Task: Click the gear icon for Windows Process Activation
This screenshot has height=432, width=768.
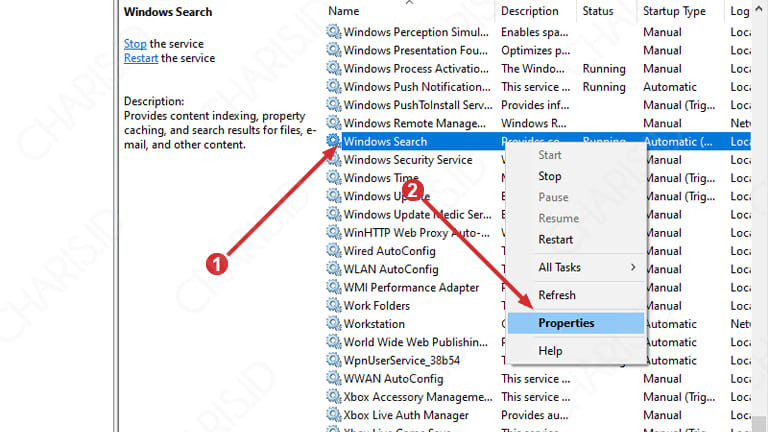Action: pos(334,68)
